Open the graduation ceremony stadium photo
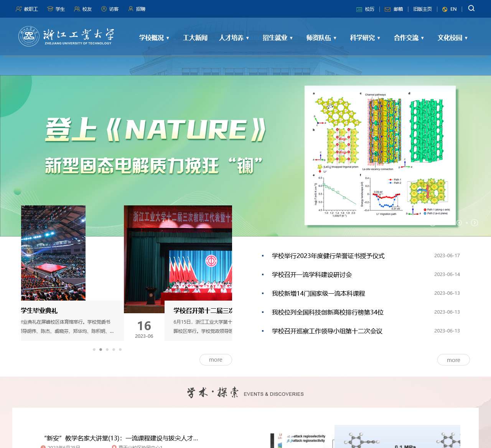The height and width of the screenshot is (448, 491). coord(53,253)
